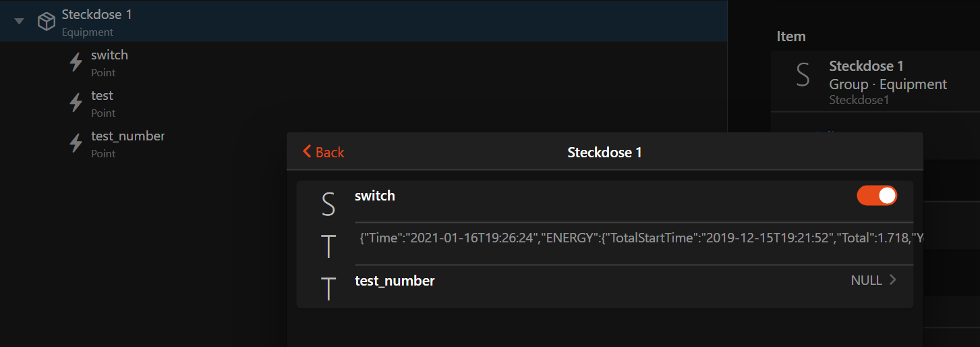
Task: Open the Steckdose 1 Group · Equipment card title
Action: [x=866, y=66]
